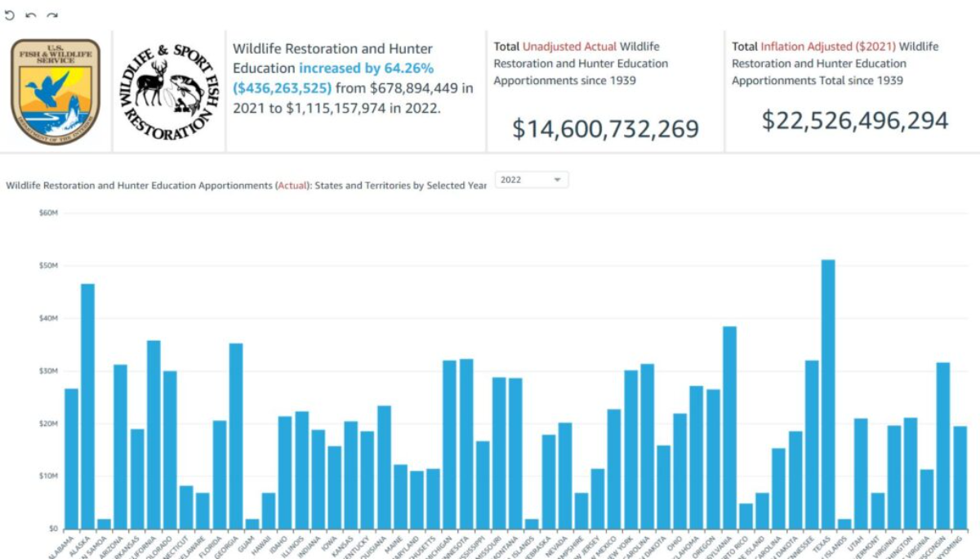Click the $50M y-axis label
Image resolution: width=980 pixels, height=559 pixels.
pyautogui.click(x=48, y=266)
